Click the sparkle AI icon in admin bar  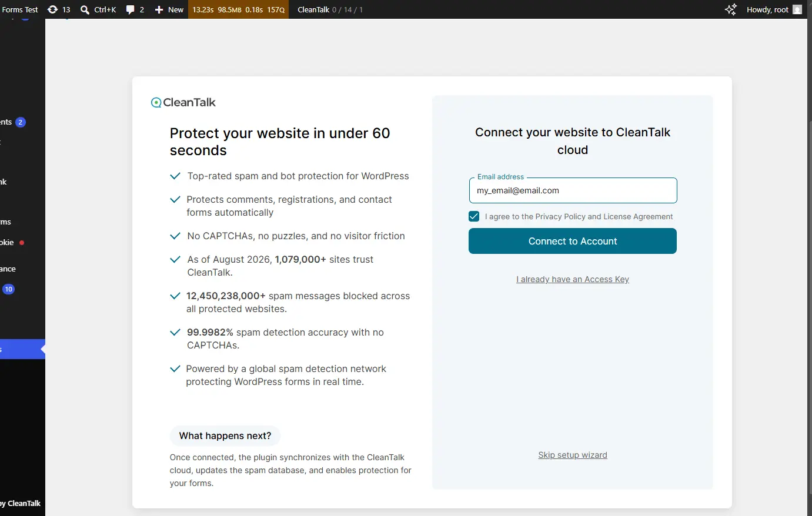point(730,9)
